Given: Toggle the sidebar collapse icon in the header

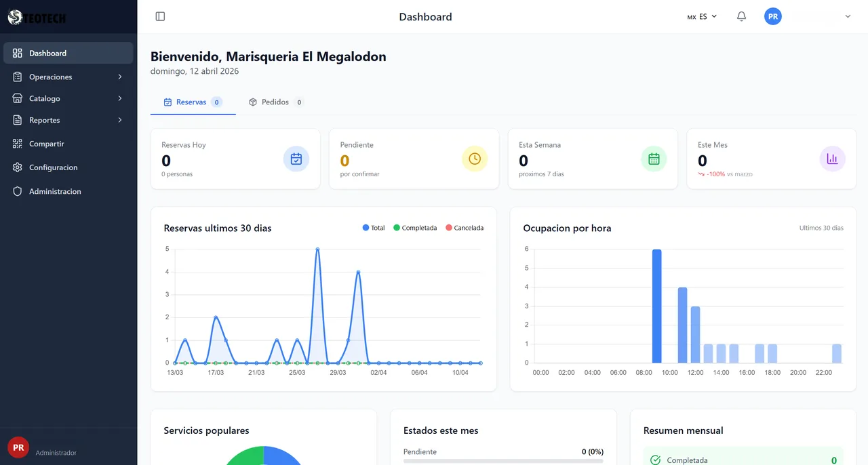Looking at the screenshot, I should coord(160,16).
